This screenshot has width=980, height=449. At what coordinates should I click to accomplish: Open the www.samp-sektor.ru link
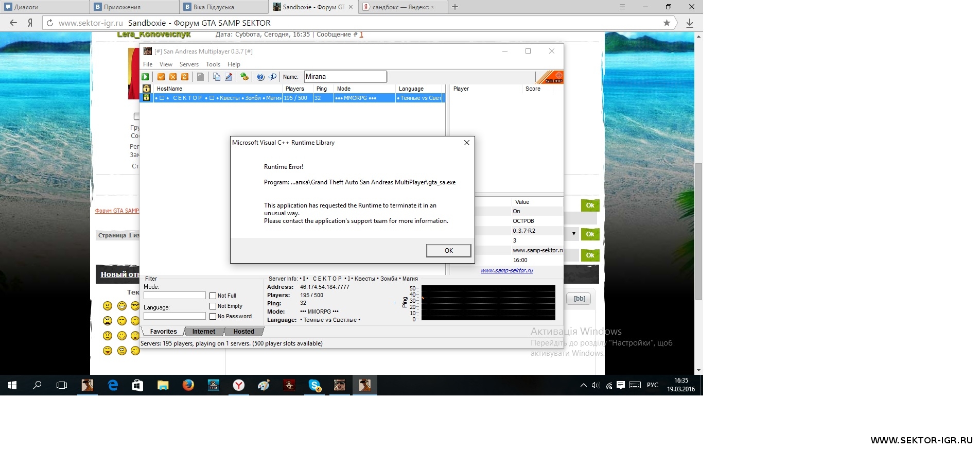(x=506, y=270)
